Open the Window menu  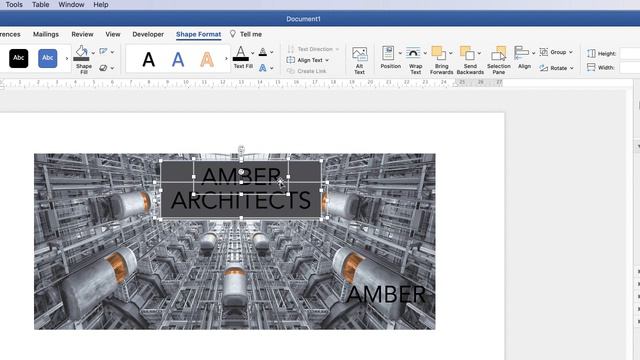pyautogui.click(x=71, y=4)
